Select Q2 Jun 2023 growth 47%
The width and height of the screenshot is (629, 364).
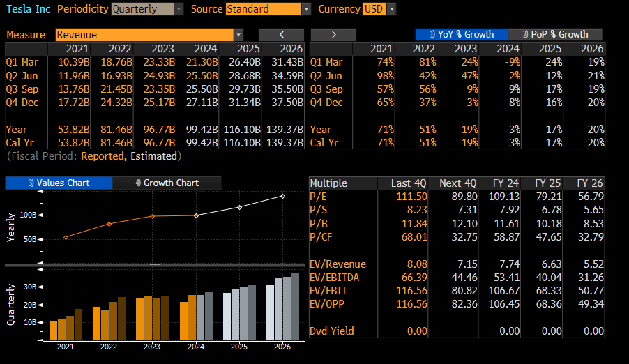[469, 76]
